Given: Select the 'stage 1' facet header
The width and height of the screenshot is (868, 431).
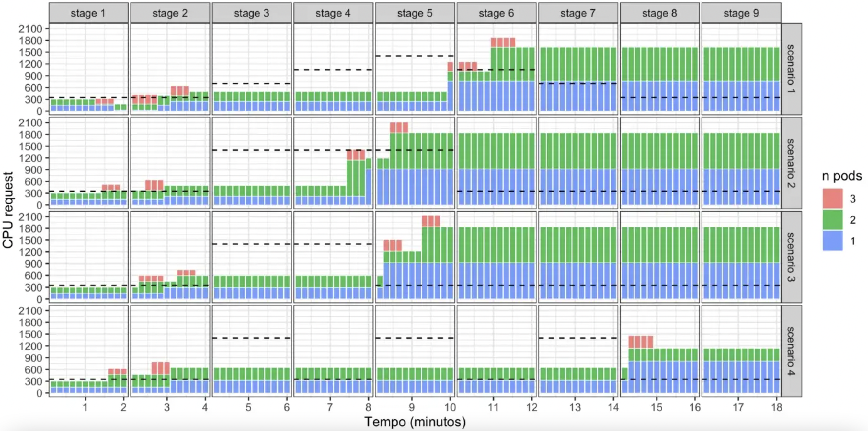Looking at the screenshot, I should (x=89, y=13).
